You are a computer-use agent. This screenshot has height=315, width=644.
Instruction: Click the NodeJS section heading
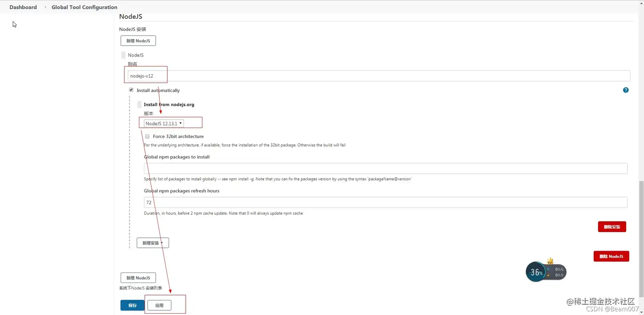click(131, 17)
